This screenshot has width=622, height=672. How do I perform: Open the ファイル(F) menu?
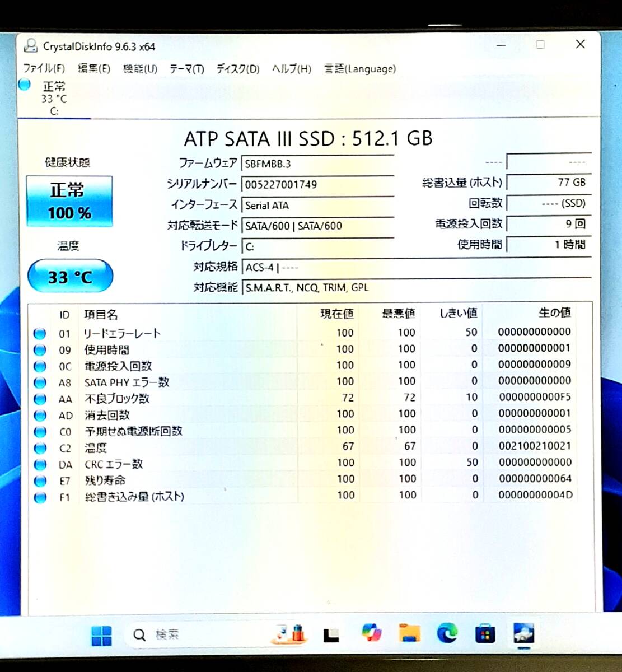coord(44,69)
